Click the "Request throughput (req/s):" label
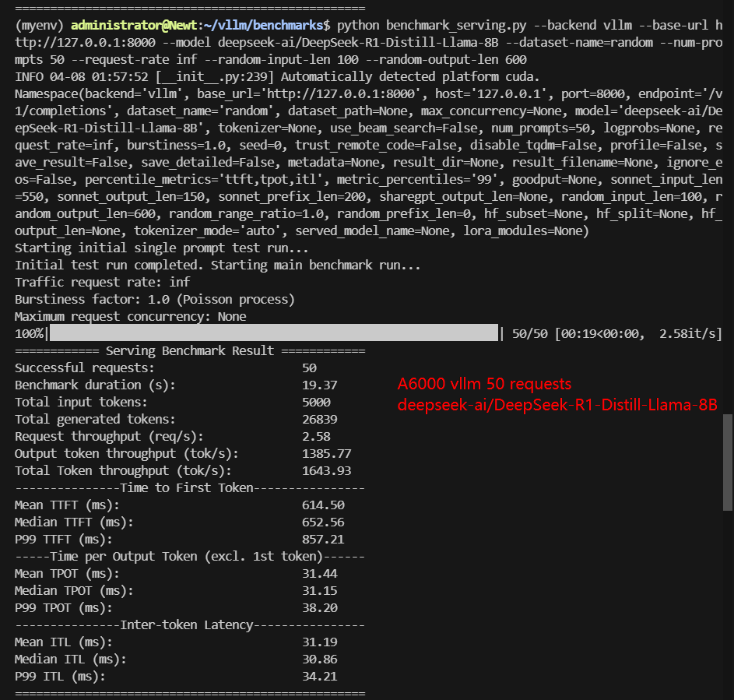The image size is (734, 700). 109,436
